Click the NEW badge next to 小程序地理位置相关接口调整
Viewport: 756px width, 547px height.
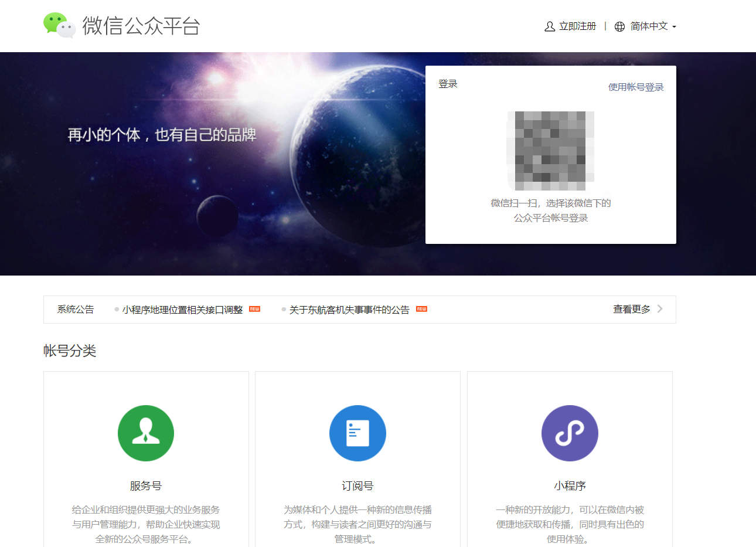pos(254,308)
